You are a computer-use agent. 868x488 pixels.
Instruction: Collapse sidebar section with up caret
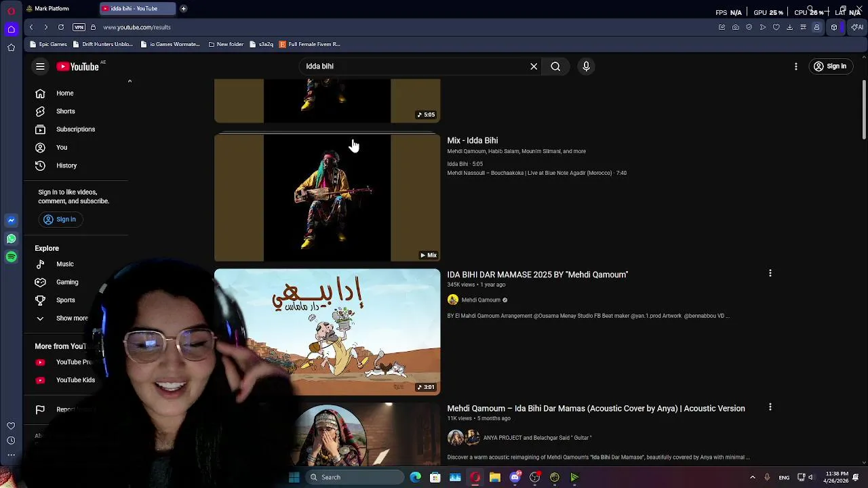130,81
